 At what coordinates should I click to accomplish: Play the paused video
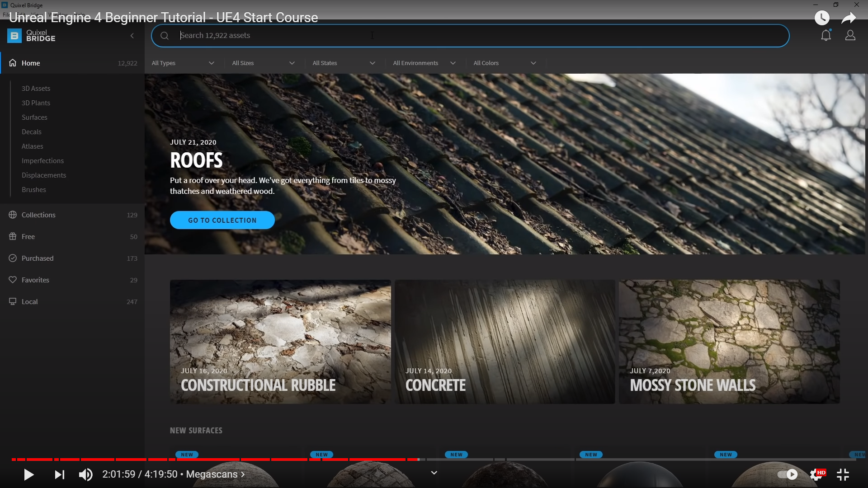click(28, 474)
